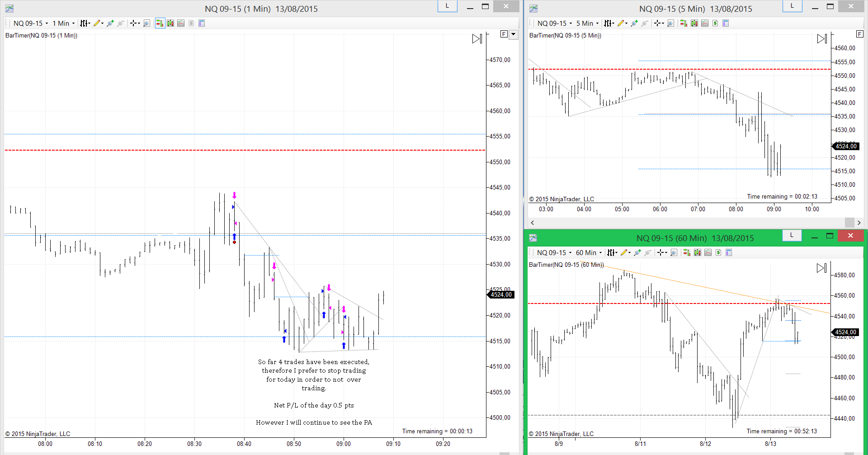868x455 pixels.
Task: Toggle Chart Trader in the 60 Min window
Action: pos(687,252)
